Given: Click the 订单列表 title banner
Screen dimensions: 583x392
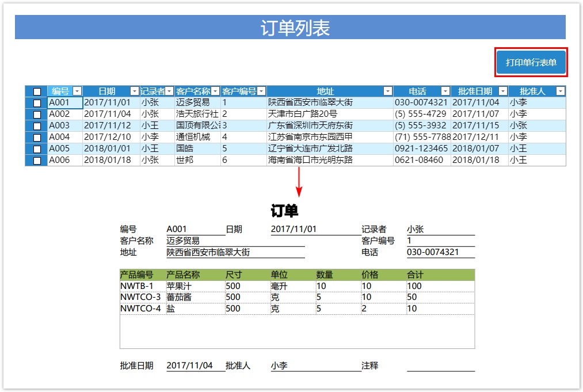Looking at the screenshot, I should click(x=290, y=27).
